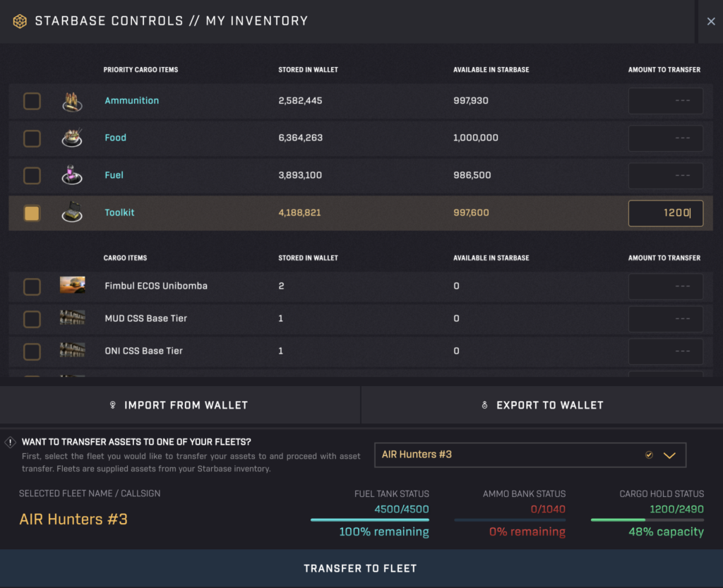
Task: Uncheck the Toolkit selection checkbox
Action: [x=32, y=212]
